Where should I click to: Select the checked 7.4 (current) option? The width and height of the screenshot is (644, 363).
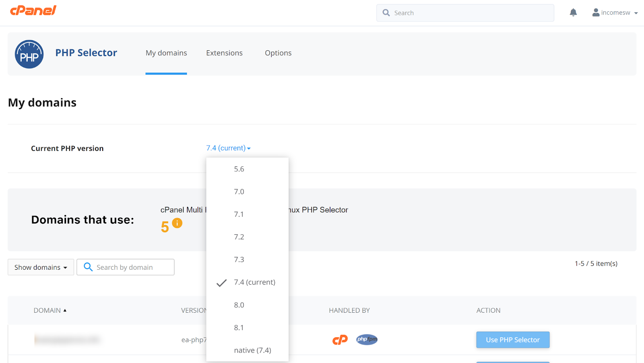[x=247, y=282]
